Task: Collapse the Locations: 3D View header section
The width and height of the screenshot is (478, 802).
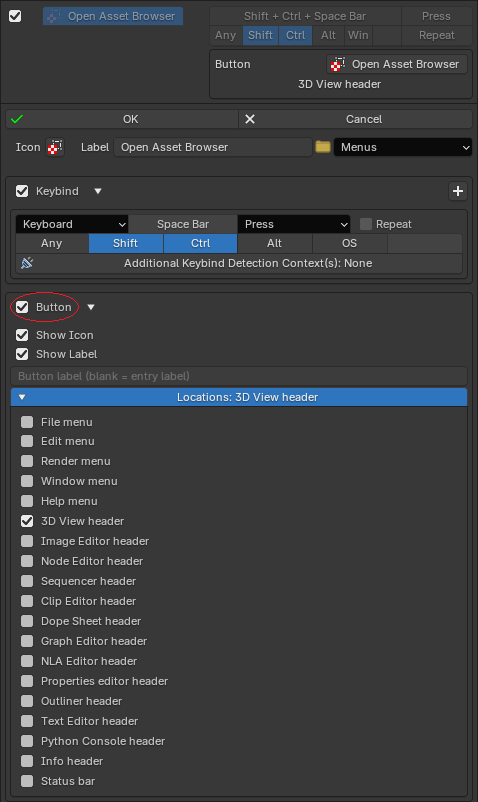Action: [x=239, y=397]
